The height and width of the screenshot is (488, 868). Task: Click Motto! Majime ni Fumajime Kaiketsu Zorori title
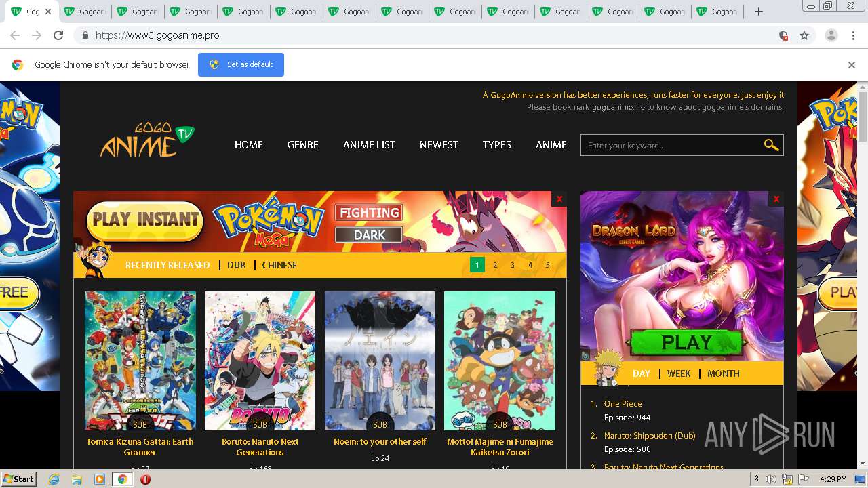click(500, 447)
